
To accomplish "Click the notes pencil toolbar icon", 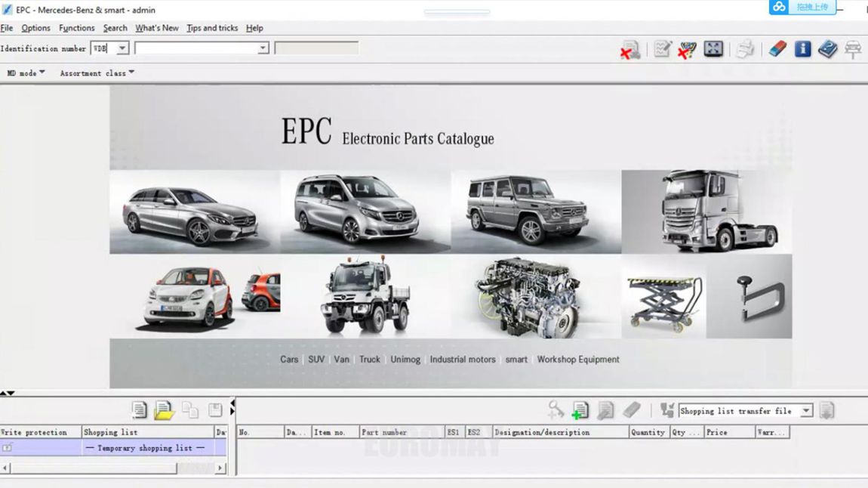I will pos(662,49).
